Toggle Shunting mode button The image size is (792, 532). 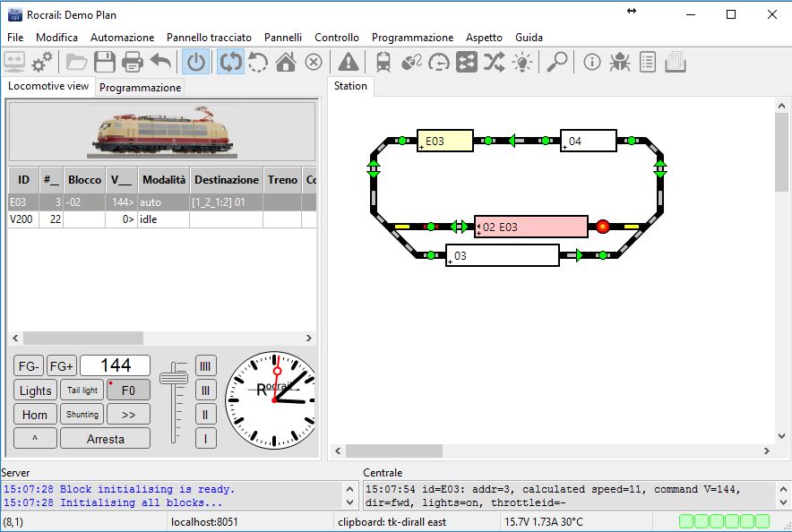coord(82,415)
